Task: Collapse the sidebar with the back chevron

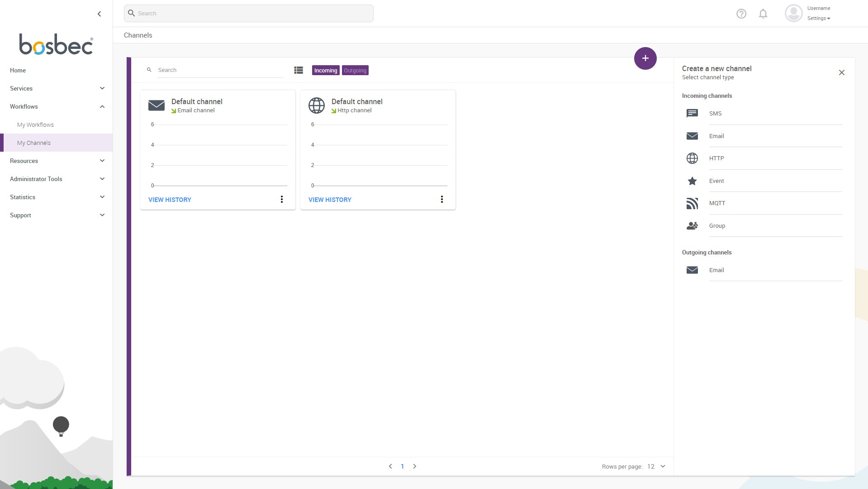Action: [x=99, y=14]
